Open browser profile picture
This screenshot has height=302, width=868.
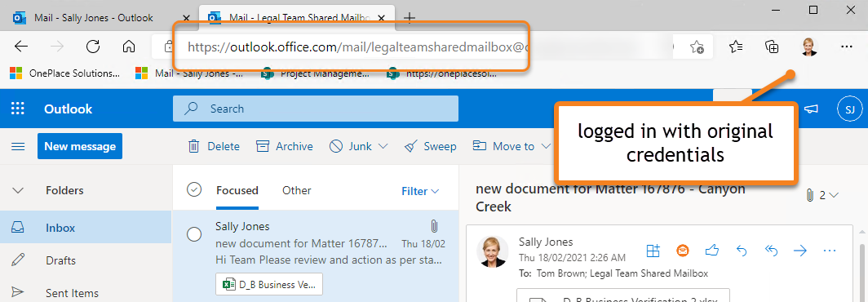[x=809, y=47]
